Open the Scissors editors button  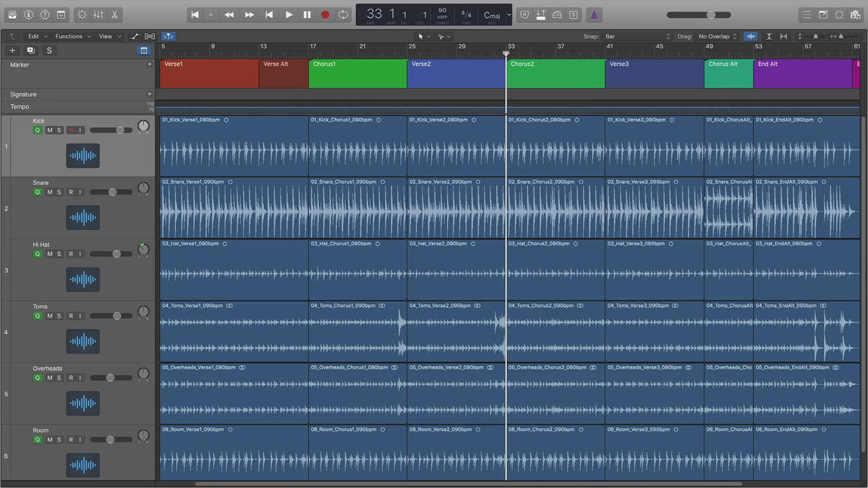pyautogui.click(x=115, y=14)
